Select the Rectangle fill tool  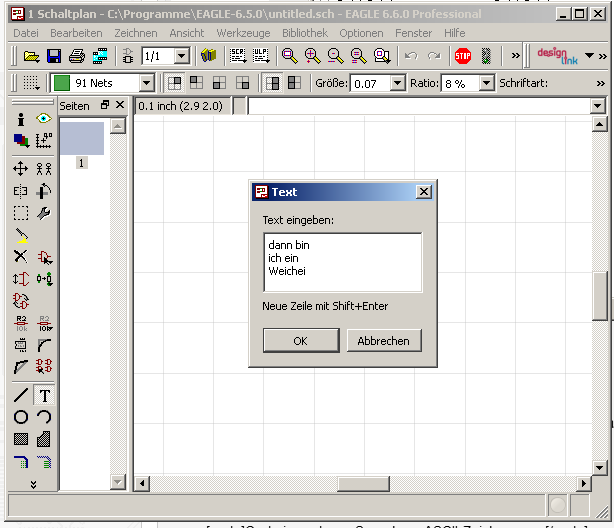point(21,439)
